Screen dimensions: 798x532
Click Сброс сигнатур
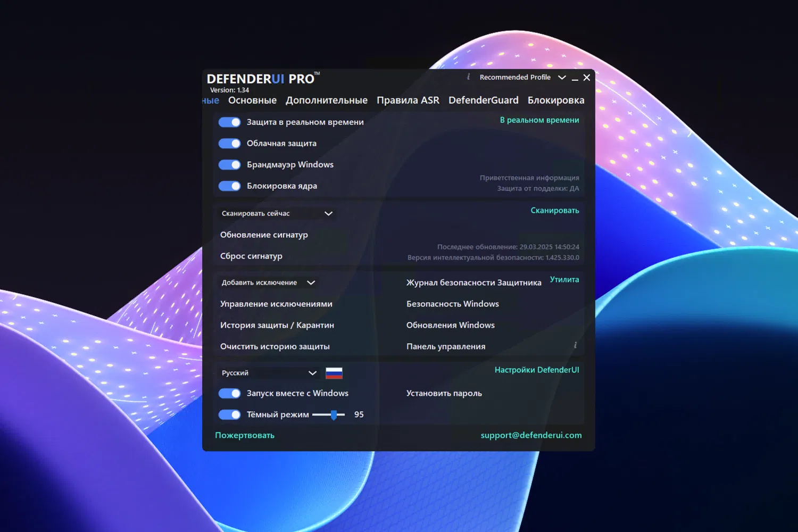click(251, 256)
